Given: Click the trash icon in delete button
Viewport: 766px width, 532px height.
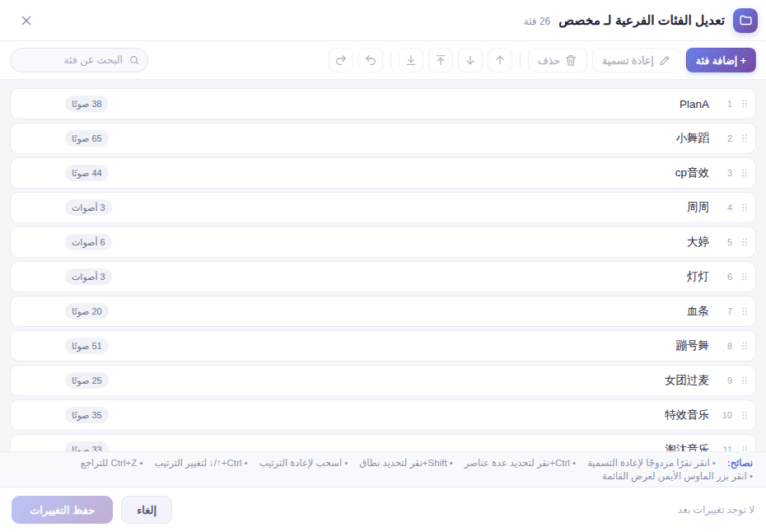Looking at the screenshot, I should point(571,60).
